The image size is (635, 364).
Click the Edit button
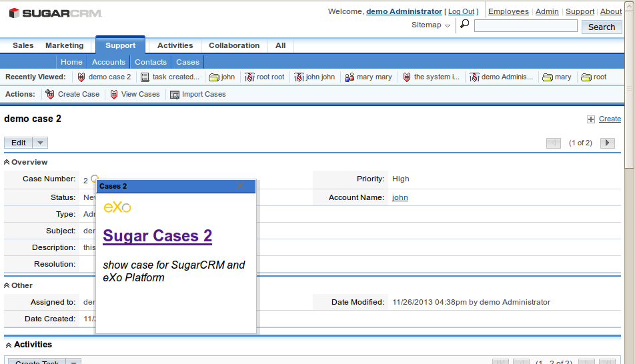point(19,143)
